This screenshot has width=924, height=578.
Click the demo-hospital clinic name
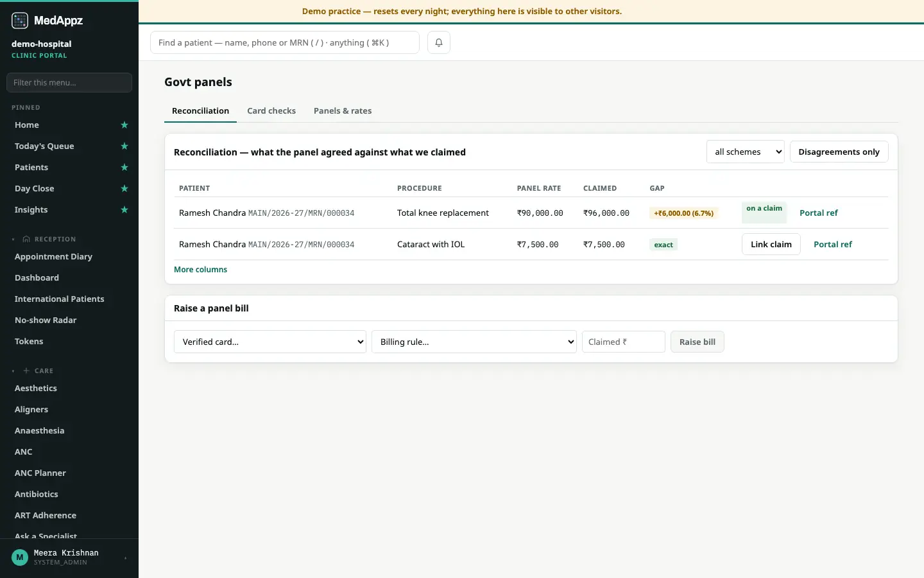pos(41,44)
